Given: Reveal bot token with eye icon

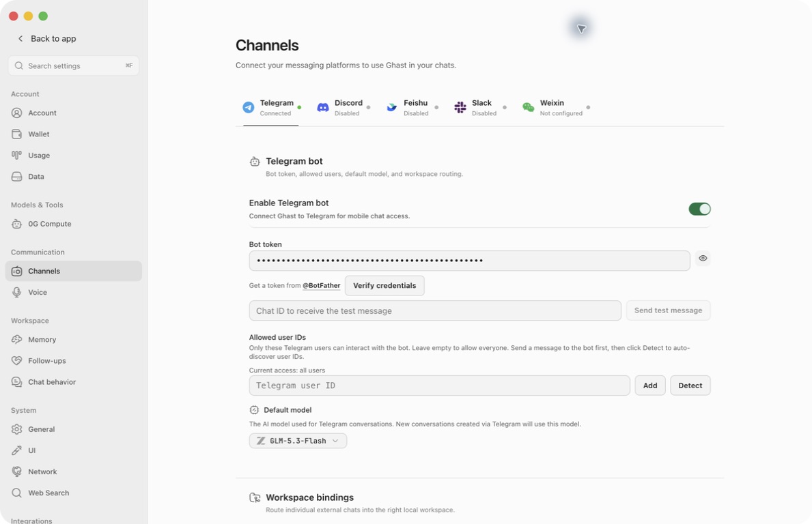Looking at the screenshot, I should coord(703,258).
